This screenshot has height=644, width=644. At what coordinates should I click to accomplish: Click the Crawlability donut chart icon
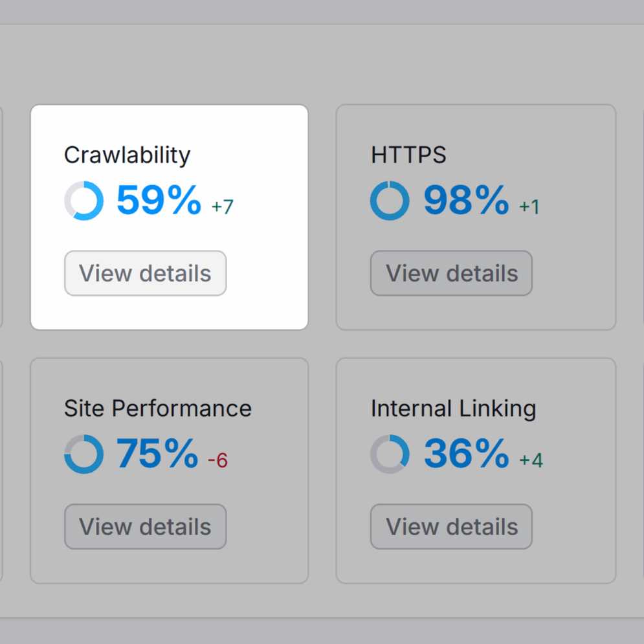pos(84,201)
